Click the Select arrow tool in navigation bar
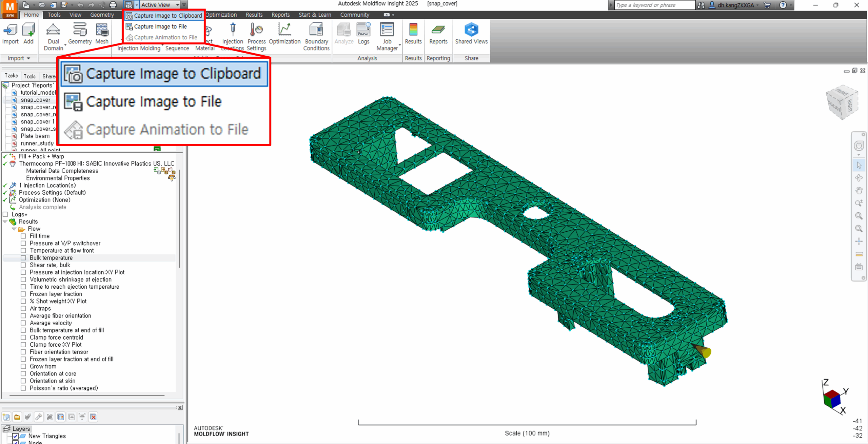Screen dimensions: 868x444 pos(859,165)
